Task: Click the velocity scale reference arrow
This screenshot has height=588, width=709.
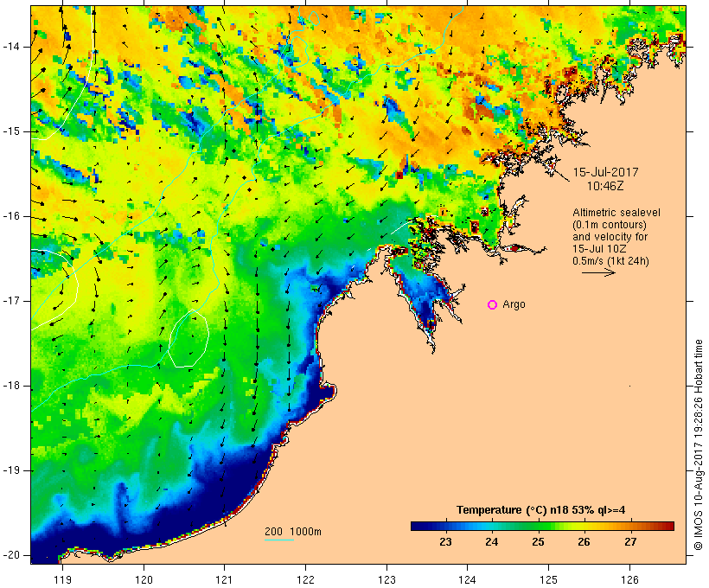Action: (x=598, y=272)
